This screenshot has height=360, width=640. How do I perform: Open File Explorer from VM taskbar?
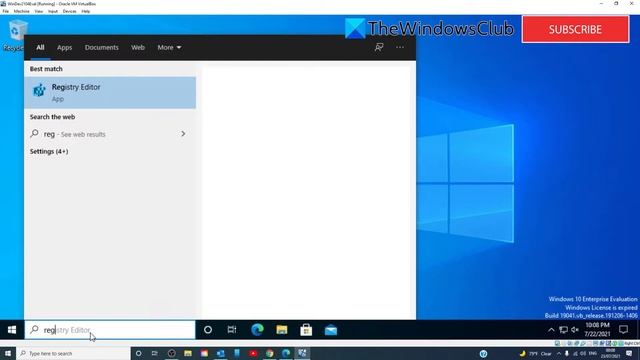coord(282,330)
